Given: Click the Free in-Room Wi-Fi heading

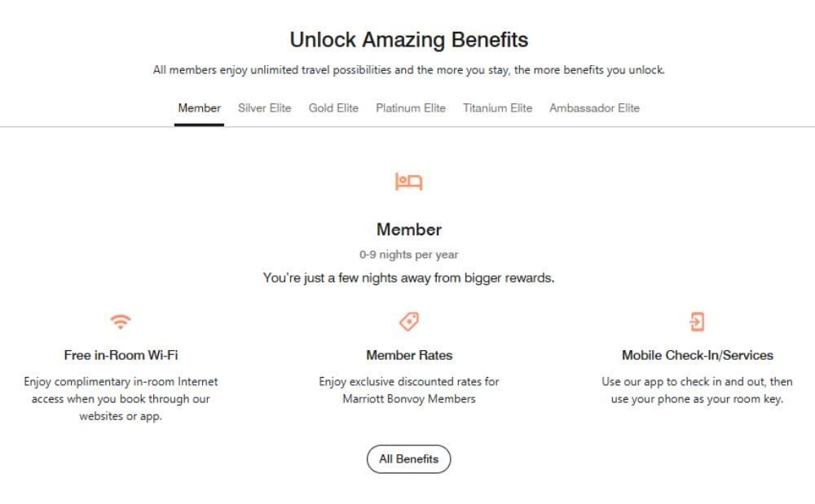Looking at the screenshot, I should [x=119, y=355].
